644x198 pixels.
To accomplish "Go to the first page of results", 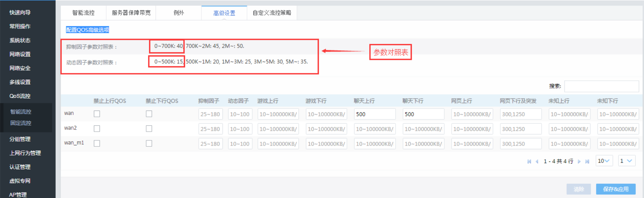I will point(529,161).
